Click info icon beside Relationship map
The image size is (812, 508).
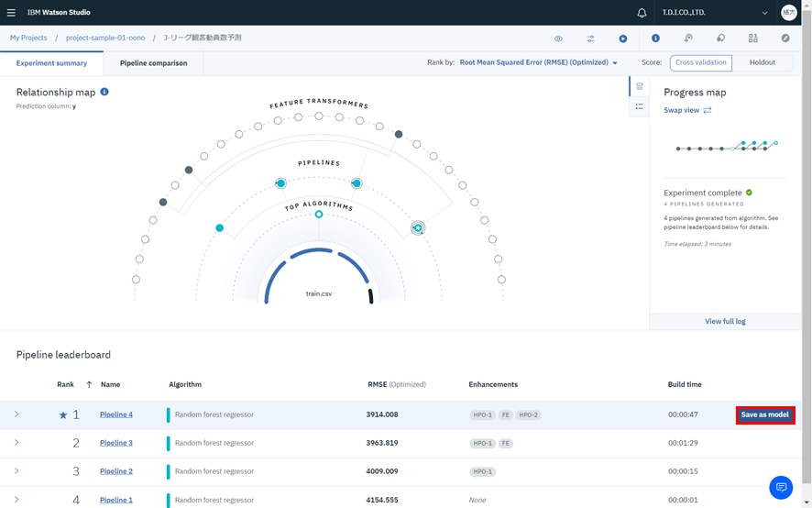104,93
